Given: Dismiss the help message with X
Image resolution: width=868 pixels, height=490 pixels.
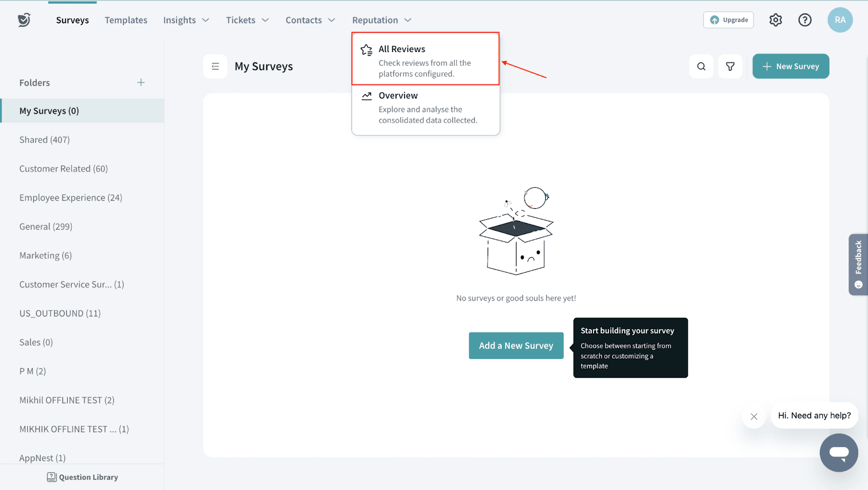Looking at the screenshot, I should [754, 417].
